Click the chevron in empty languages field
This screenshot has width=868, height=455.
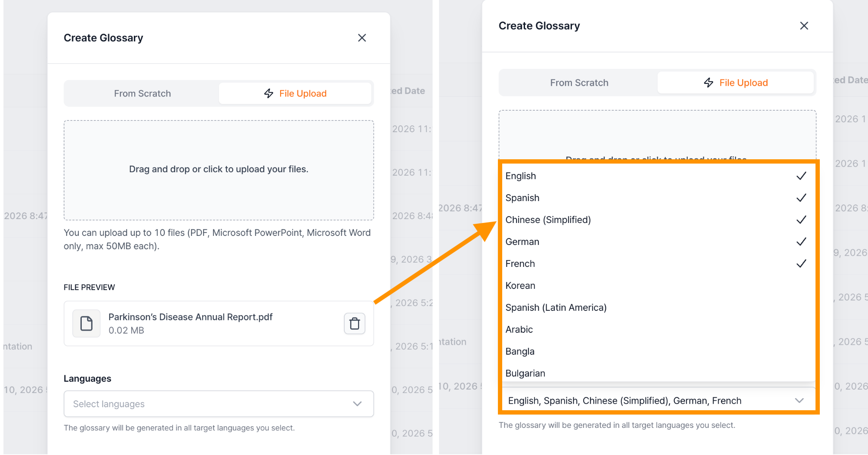(357, 404)
